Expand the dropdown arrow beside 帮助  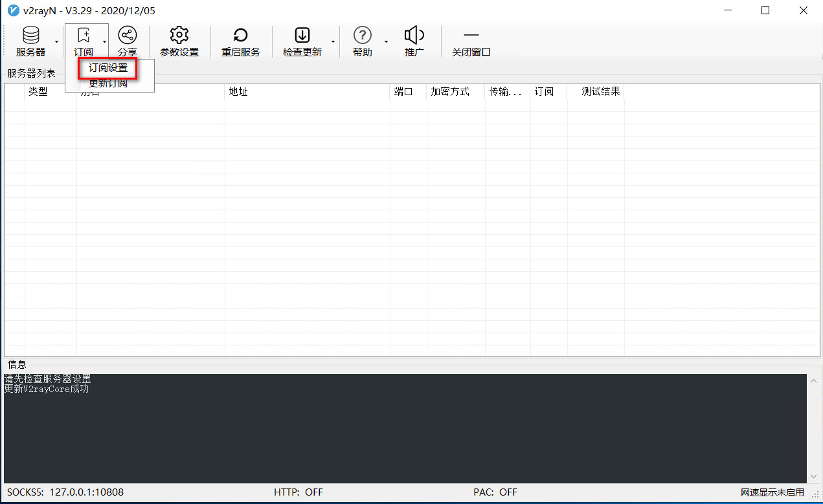point(386,42)
